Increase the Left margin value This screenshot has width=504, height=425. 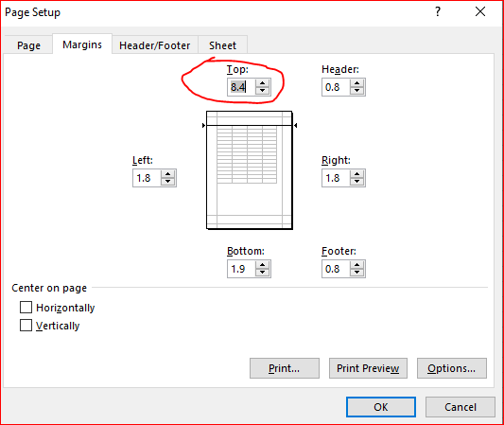(168, 174)
